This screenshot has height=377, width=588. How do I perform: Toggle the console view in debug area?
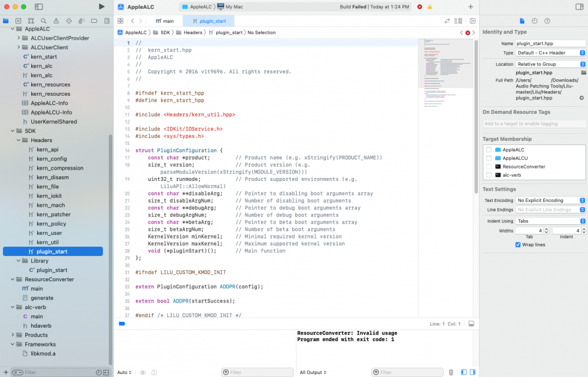[x=473, y=372]
